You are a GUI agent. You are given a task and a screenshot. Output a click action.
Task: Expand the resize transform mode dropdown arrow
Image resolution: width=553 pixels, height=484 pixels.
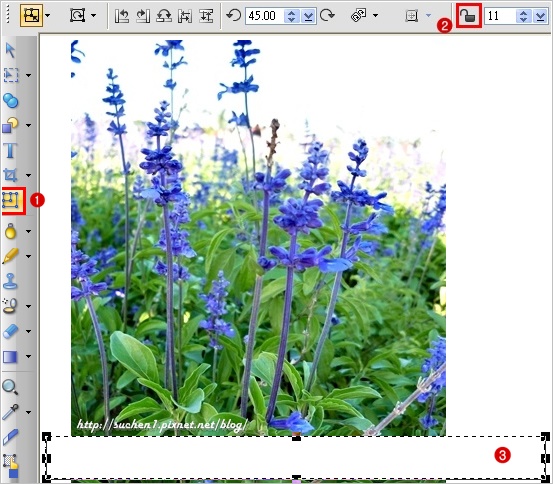coord(48,16)
